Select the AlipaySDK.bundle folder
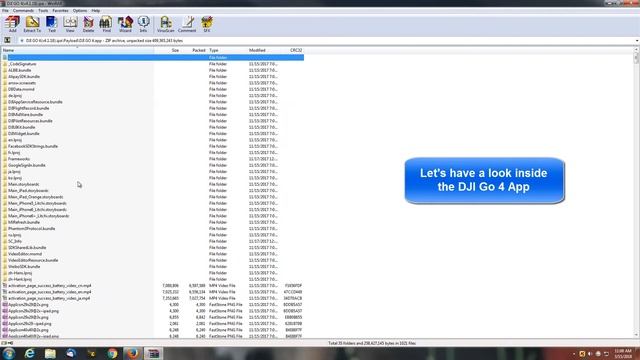The width and height of the screenshot is (640, 360). (x=24, y=77)
